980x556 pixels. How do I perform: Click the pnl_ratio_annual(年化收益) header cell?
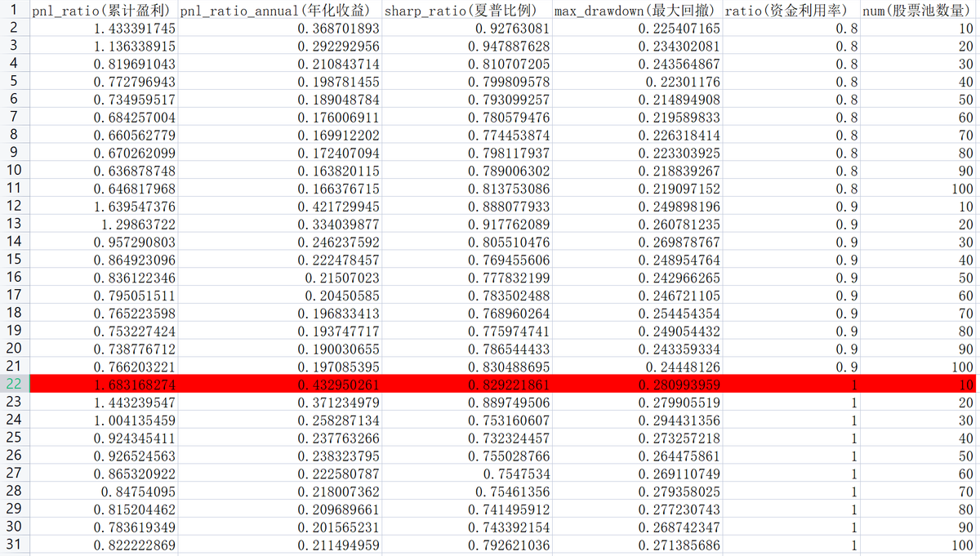(x=279, y=11)
